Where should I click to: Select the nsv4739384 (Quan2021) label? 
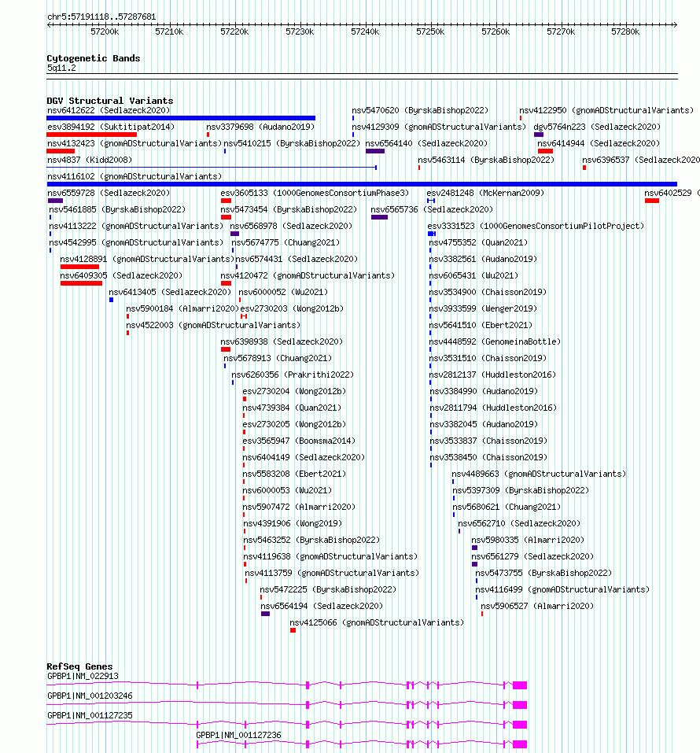pos(292,408)
